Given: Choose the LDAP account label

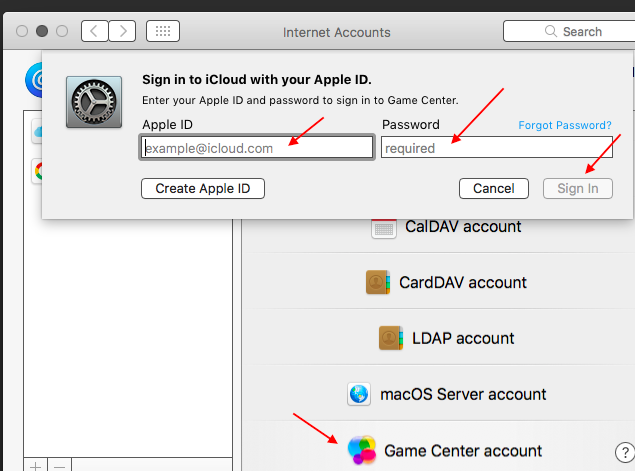Looking at the screenshot, I should click(463, 339).
